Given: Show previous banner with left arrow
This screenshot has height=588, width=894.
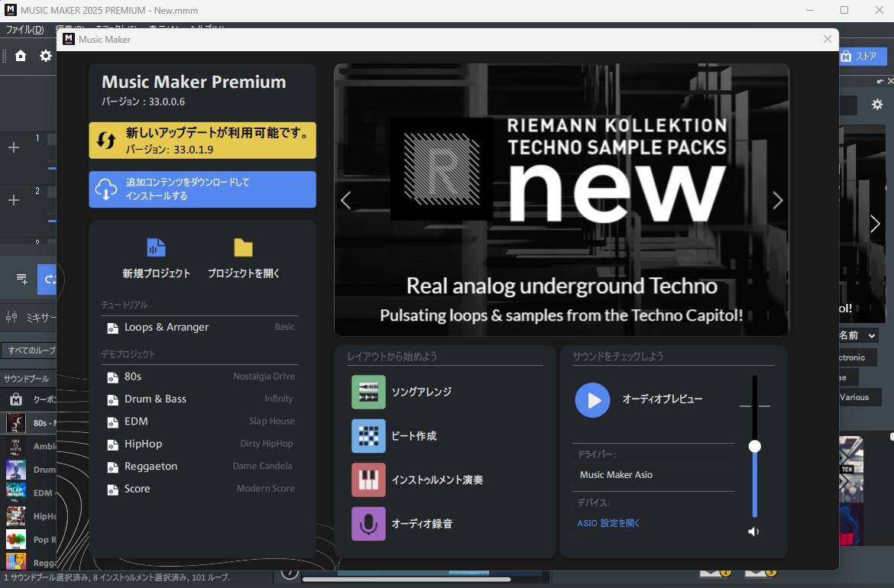Looking at the screenshot, I should point(345,200).
